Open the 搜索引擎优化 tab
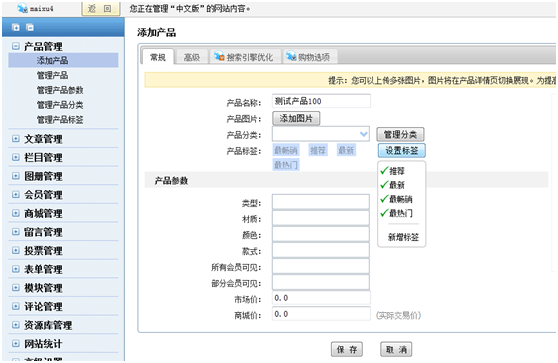 pos(245,57)
